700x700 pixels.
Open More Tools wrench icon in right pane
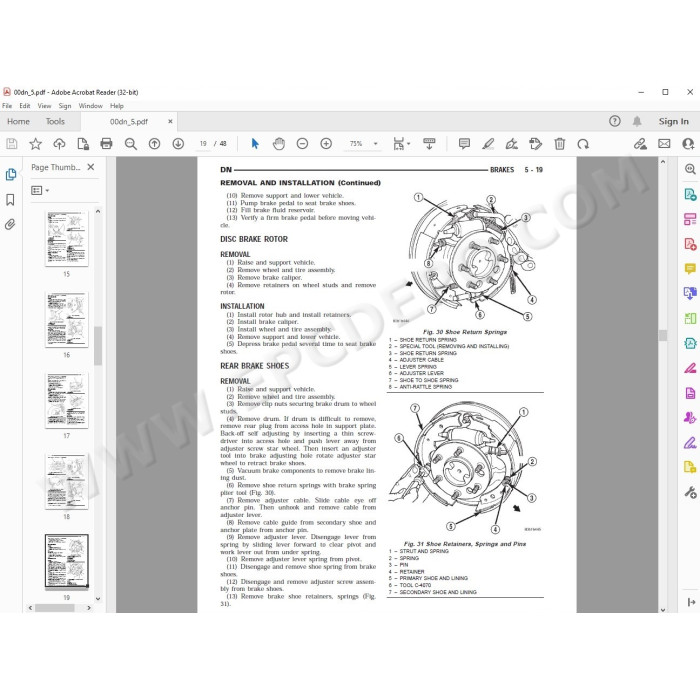point(690,492)
